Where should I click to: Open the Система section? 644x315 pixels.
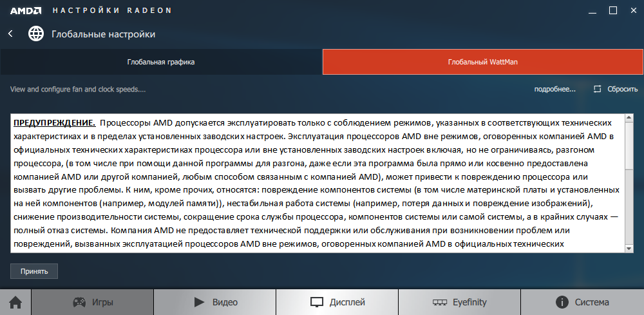click(582, 303)
